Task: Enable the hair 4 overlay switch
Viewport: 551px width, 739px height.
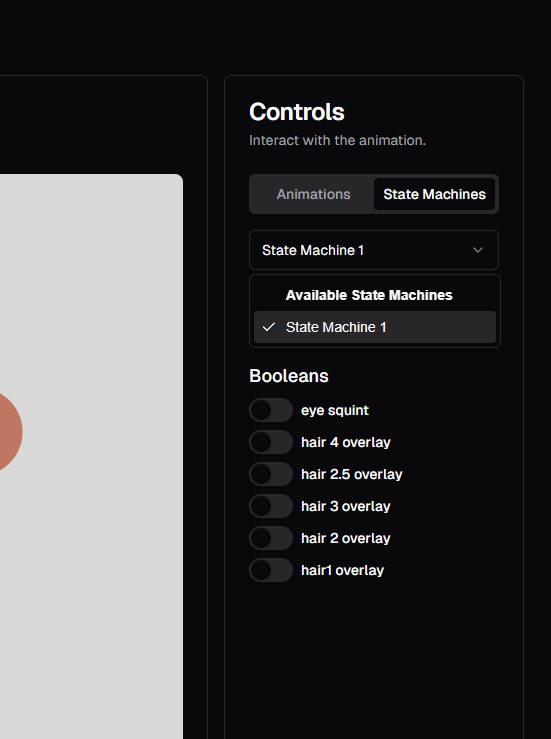Action: click(x=271, y=442)
